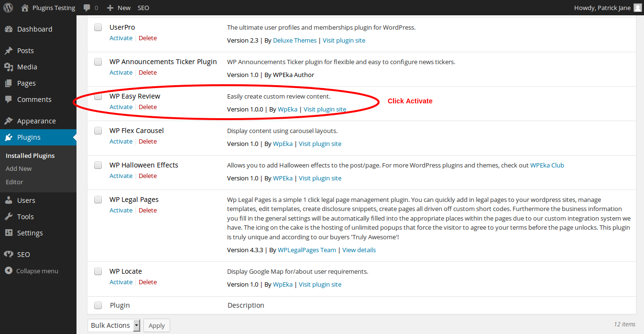This screenshot has width=644, height=334.
Task: Click the Pages sidebar icon
Action: [x=9, y=83]
